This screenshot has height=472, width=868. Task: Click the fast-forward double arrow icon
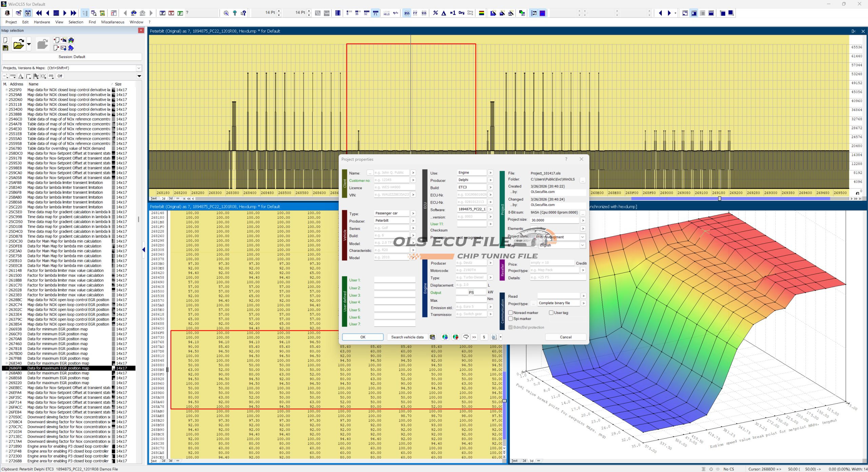click(x=74, y=13)
